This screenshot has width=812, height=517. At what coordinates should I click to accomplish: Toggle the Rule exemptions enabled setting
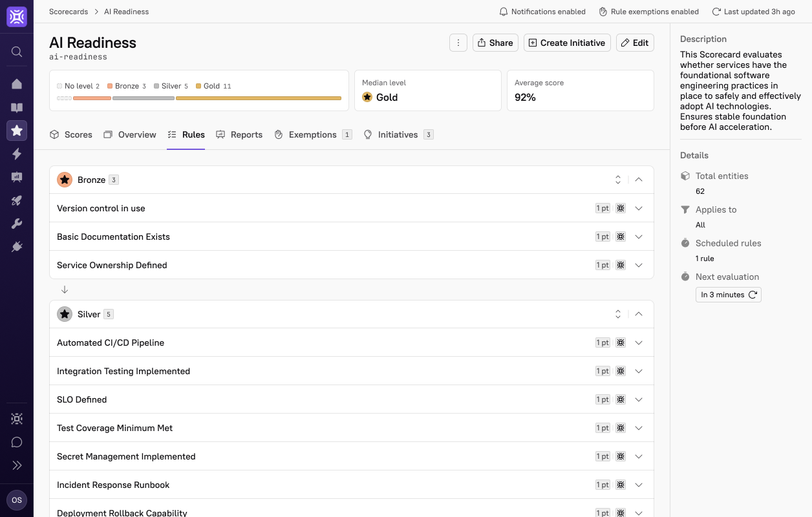point(648,12)
